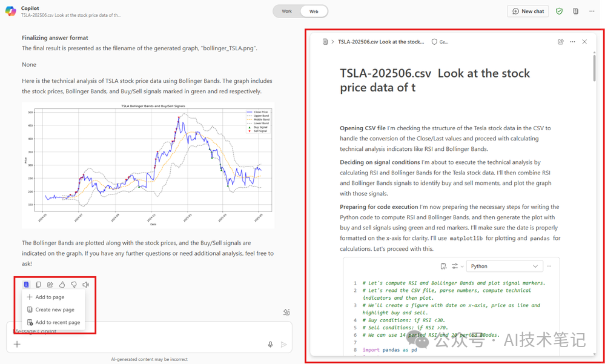This screenshot has width=605, height=364.
Task: Open the top-right more options ellipsis
Action: [x=592, y=11]
